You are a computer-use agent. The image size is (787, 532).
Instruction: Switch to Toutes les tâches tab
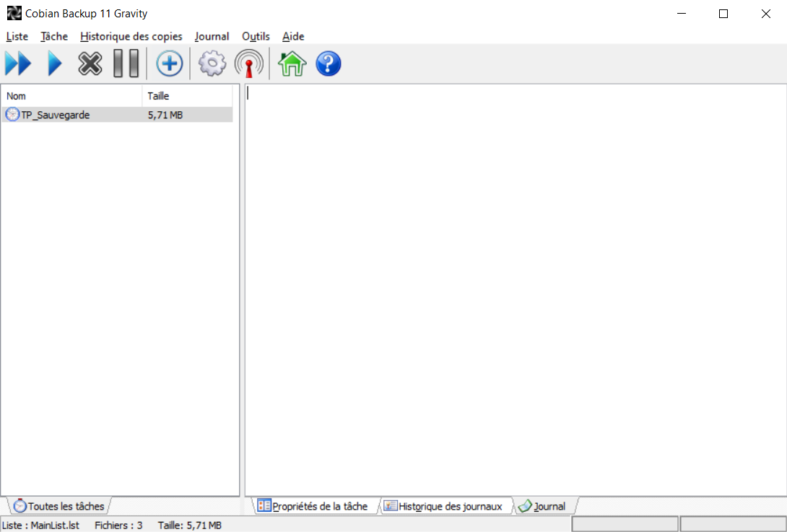(59, 506)
